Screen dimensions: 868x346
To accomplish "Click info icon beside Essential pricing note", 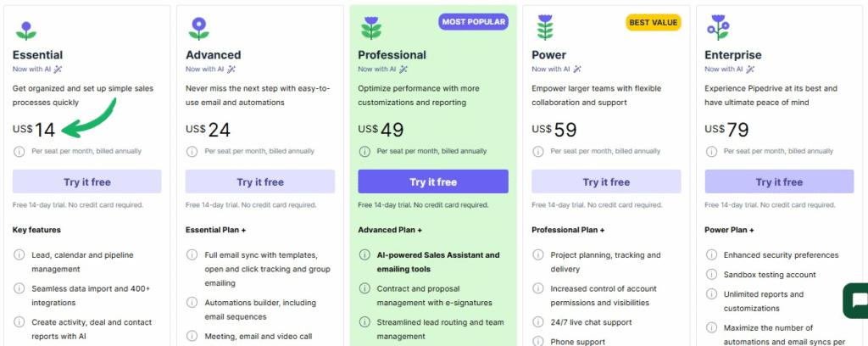I will point(19,151).
